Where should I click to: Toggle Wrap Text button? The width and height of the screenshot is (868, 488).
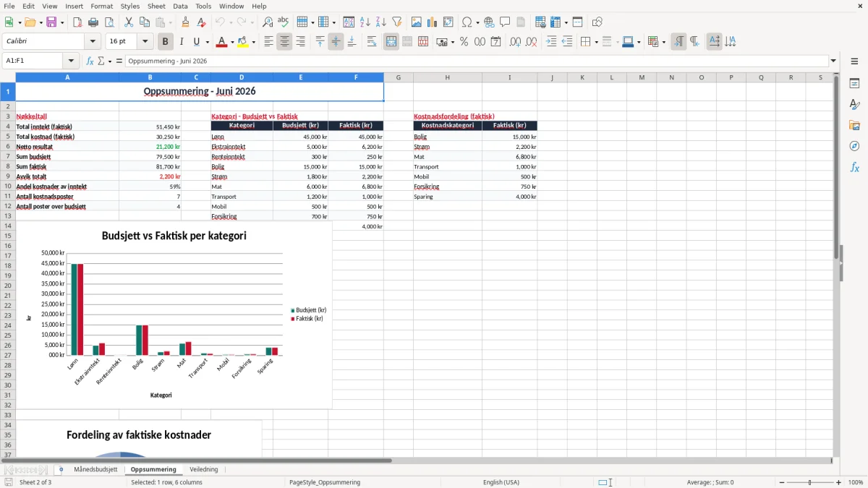pos(372,42)
